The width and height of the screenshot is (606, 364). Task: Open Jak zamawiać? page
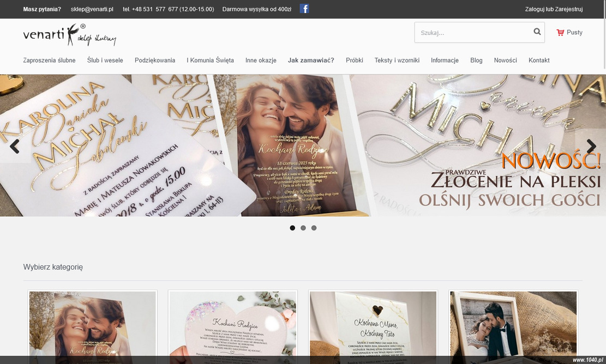(311, 60)
